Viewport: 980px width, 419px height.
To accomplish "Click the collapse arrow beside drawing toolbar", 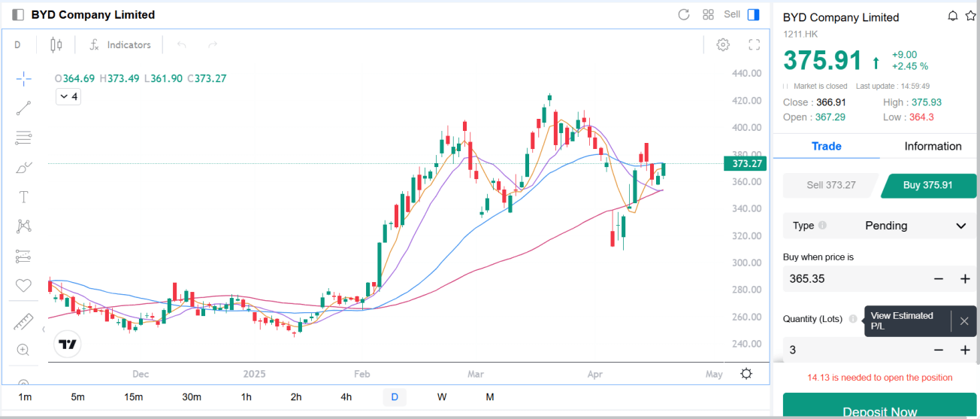I will click(x=44, y=329).
